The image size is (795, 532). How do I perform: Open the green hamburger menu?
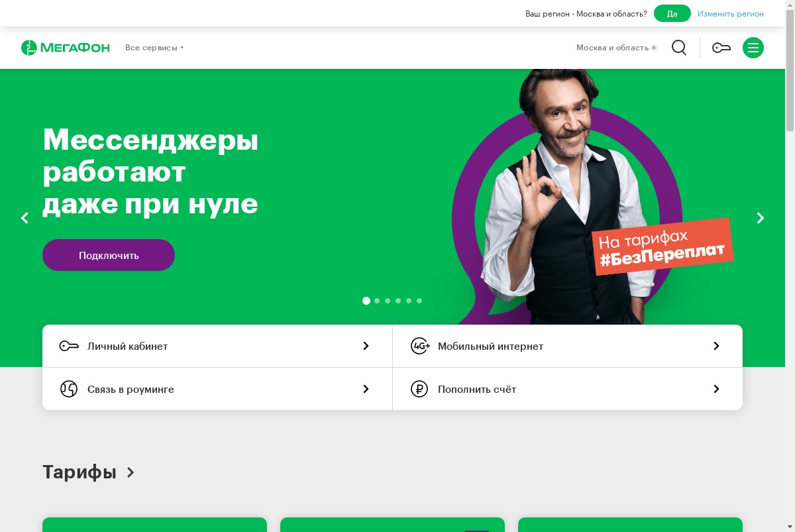pos(753,48)
